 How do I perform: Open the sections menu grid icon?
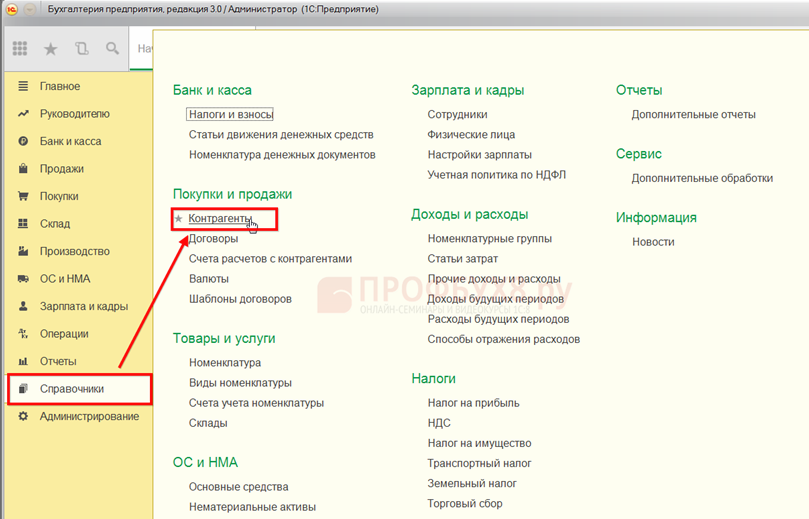coord(20,48)
